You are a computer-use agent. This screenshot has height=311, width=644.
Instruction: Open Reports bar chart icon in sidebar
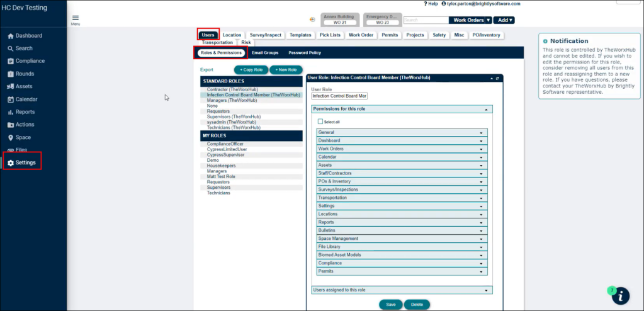click(11, 112)
